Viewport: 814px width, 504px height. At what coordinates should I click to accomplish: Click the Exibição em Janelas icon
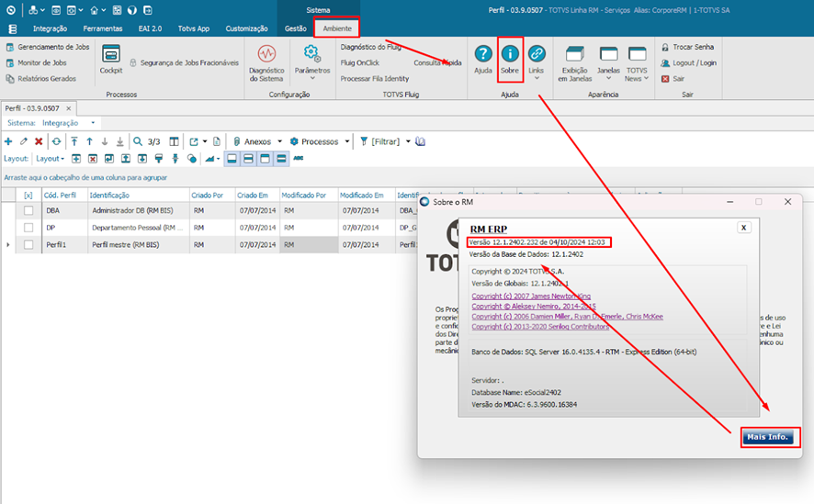pos(575,54)
